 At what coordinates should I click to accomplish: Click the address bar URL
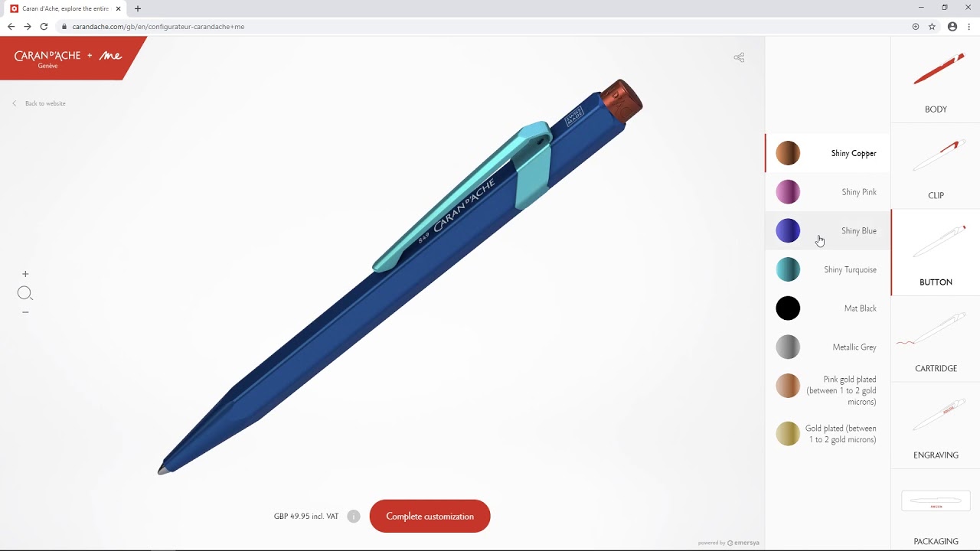tap(158, 27)
